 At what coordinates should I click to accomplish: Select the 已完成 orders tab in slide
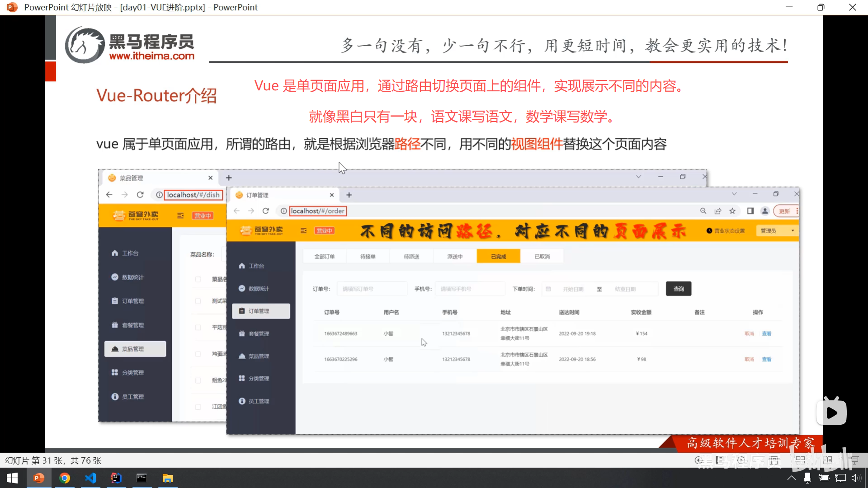(x=499, y=256)
